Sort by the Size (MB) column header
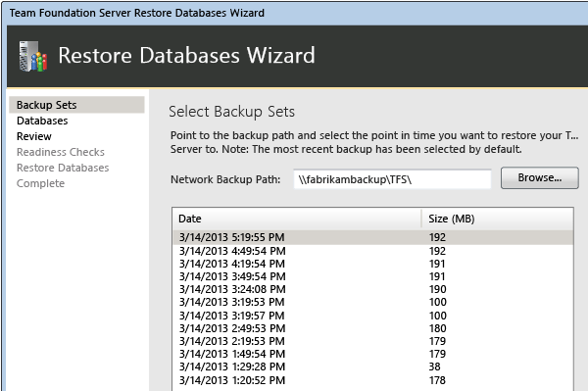Screen dimensions: 588x391 [x=497, y=219]
